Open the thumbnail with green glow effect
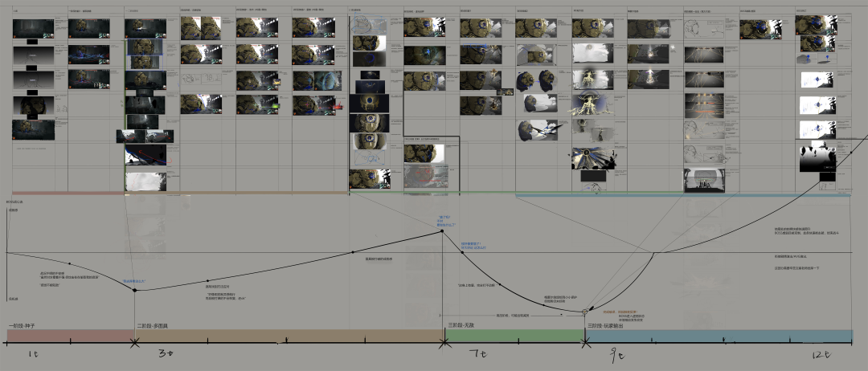The height and width of the screenshot is (371, 868). coord(257,105)
